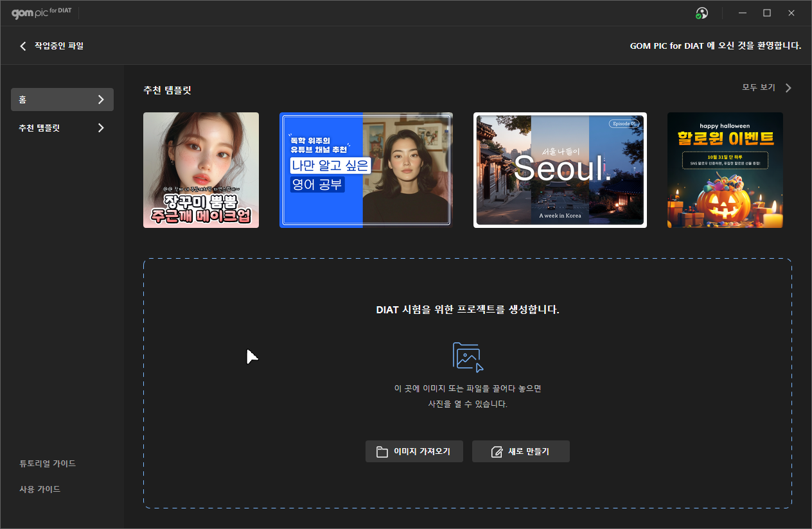Click the edit icon on 새로 만들기
Screen dimensions: 812x529
(x=496, y=451)
